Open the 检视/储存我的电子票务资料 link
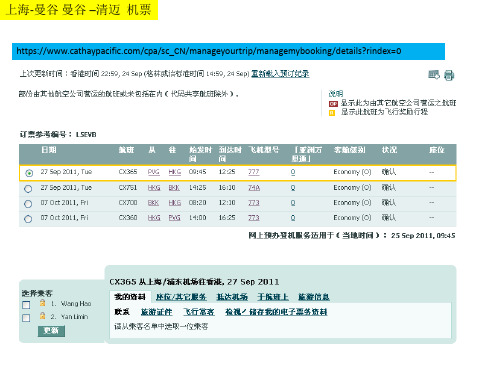 276,312
